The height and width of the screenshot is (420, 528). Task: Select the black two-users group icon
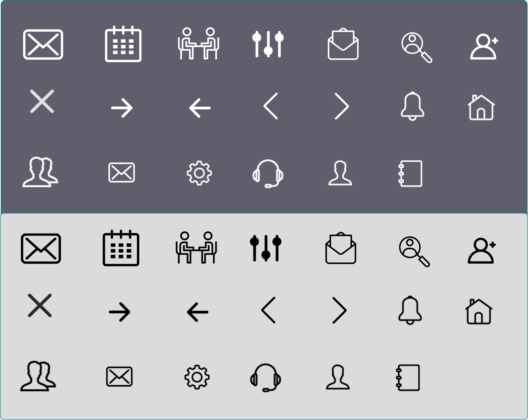pos(38,376)
